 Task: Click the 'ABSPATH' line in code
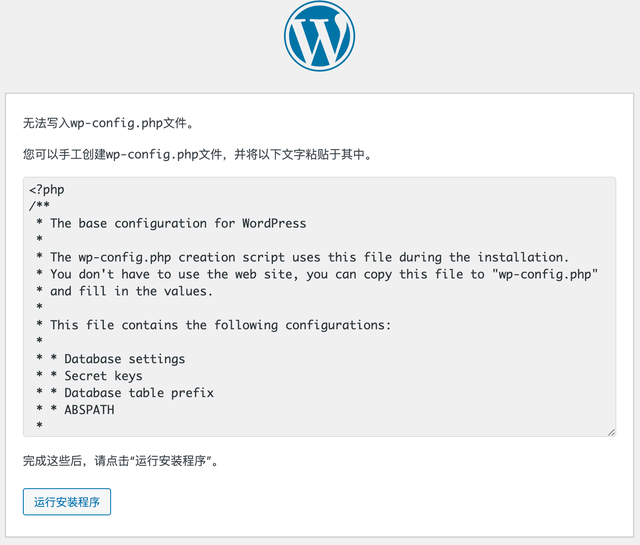click(x=89, y=409)
